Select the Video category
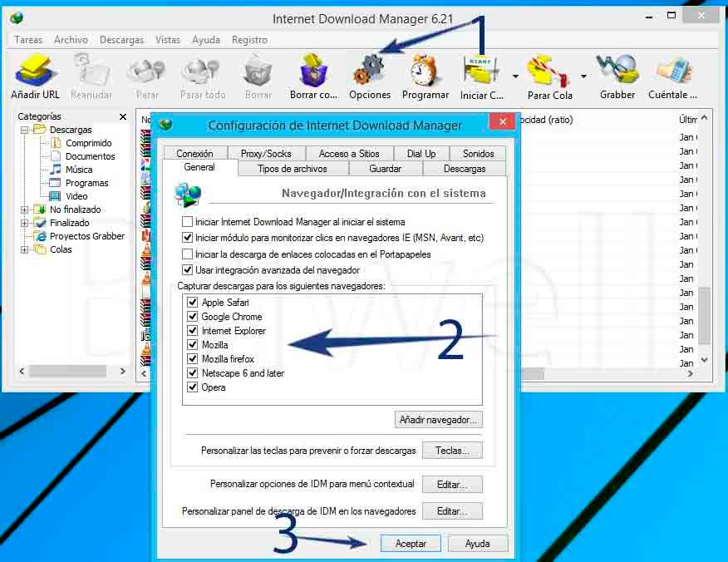This screenshot has width=728, height=562. coord(76,196)
